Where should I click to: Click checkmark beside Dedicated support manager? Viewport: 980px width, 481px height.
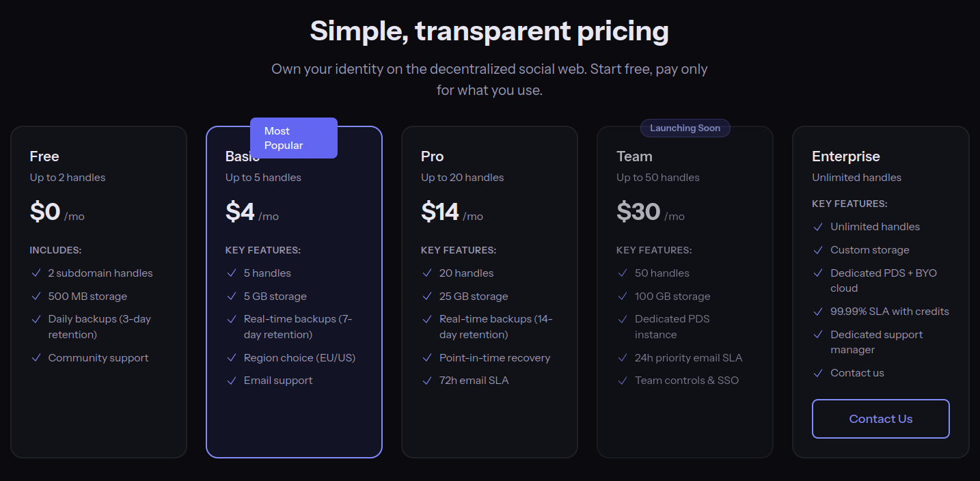pos(818,335)
